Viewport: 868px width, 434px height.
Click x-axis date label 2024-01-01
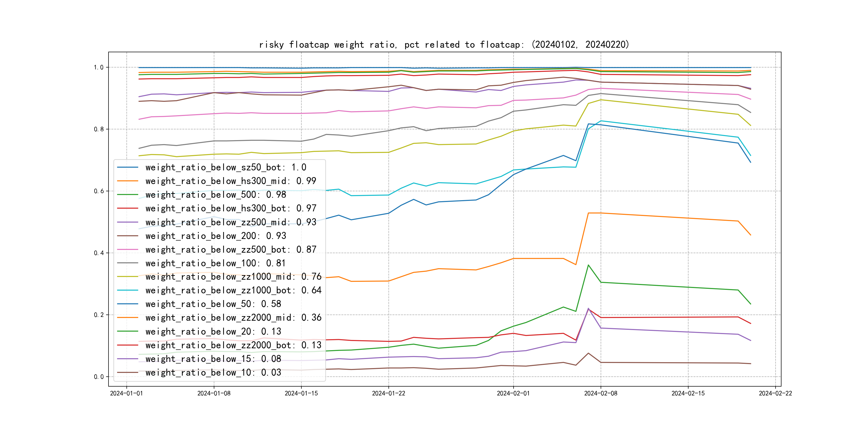point(126,394)
